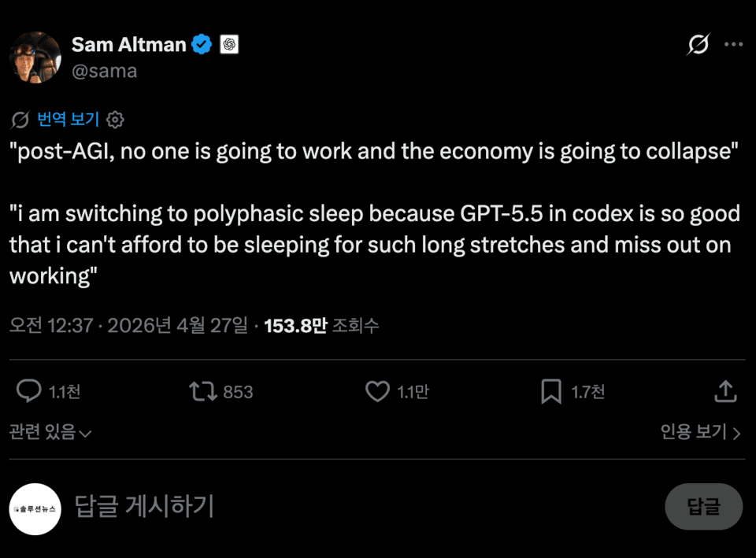Open the translation settings gear icon
The image size is (756, 558).
point(115,119)
